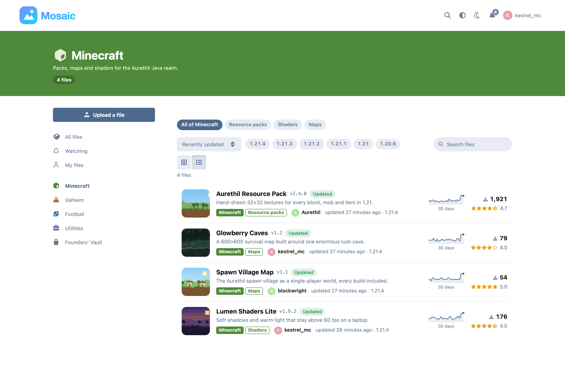The height and width of the screenshot is (392, 565).
Task: Open the Recently updated sort dropdown
Action: coord(209,144)
